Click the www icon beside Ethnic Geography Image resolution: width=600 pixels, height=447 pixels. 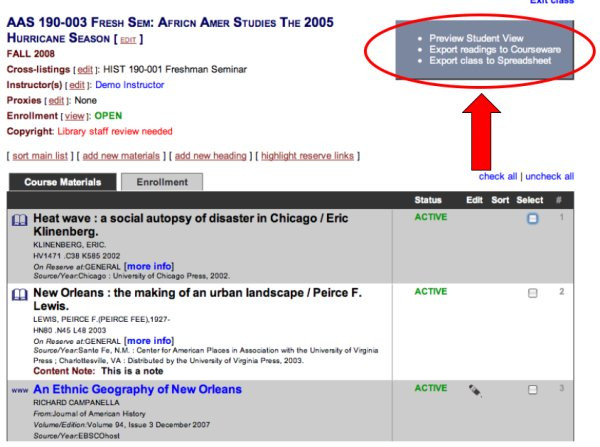(19, 390)
